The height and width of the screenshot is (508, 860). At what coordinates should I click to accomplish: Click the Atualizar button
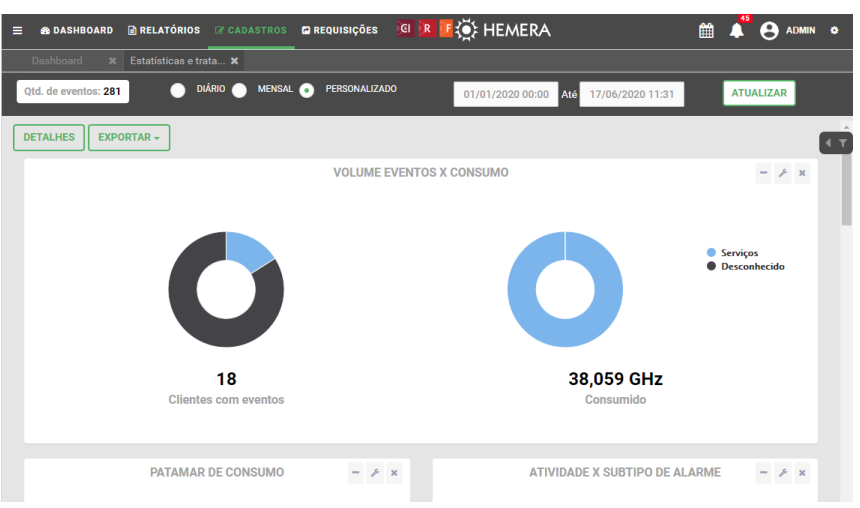759,94
